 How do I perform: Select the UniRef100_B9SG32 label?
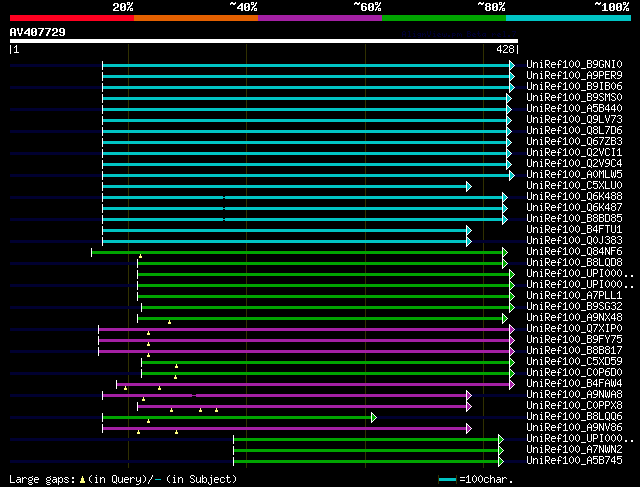574,307
